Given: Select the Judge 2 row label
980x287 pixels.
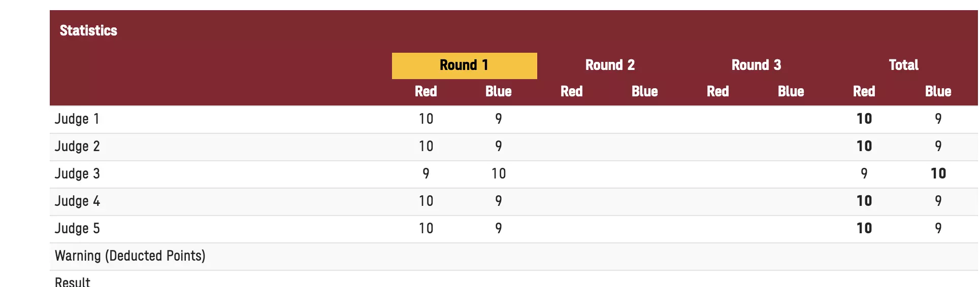Looking at the screenshot, I should point(77,147).
